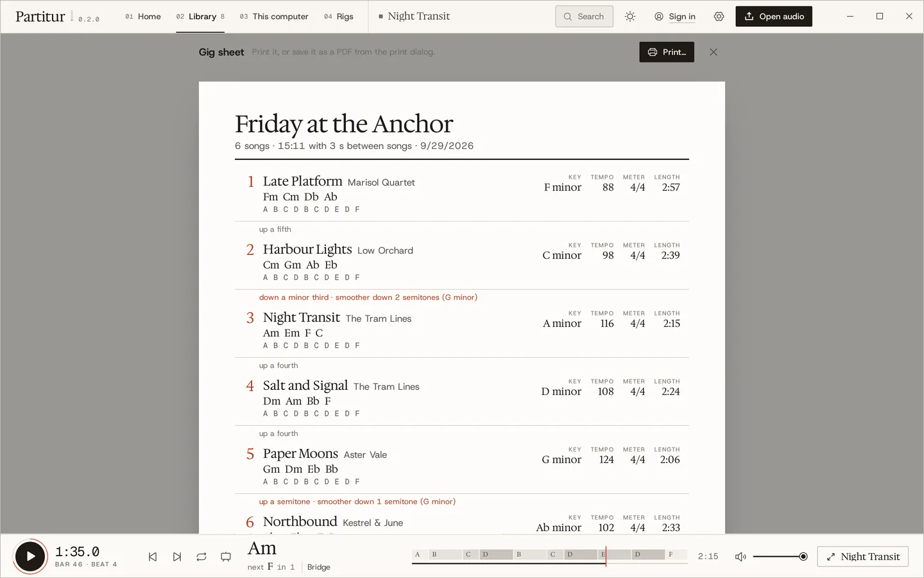Select the Night Transit open song tab

415,17
